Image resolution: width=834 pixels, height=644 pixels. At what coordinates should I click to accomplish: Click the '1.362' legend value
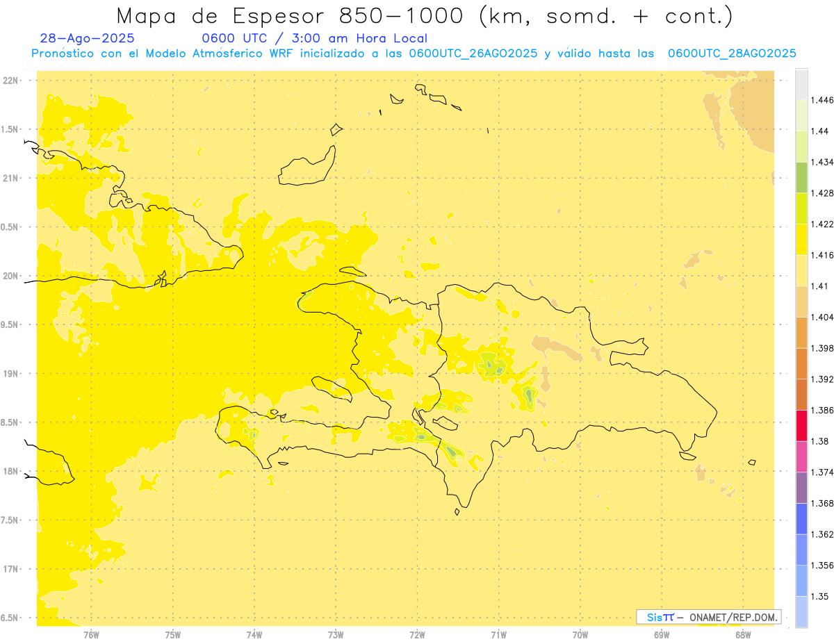point(823,534)
